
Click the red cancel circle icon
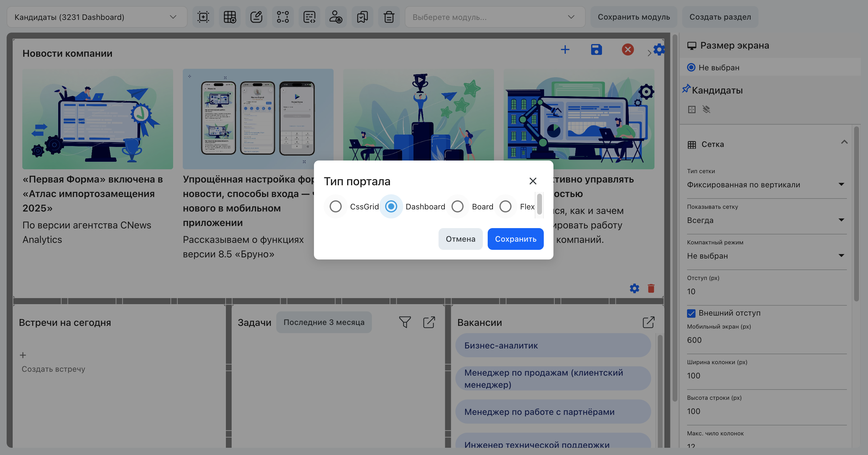click(627, 49)
